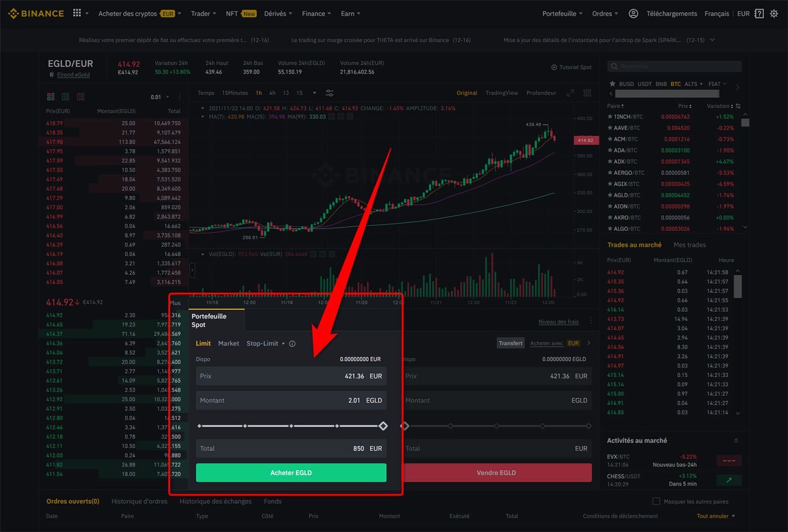Click the right arrow in pair filter tabs

(738, 87)
